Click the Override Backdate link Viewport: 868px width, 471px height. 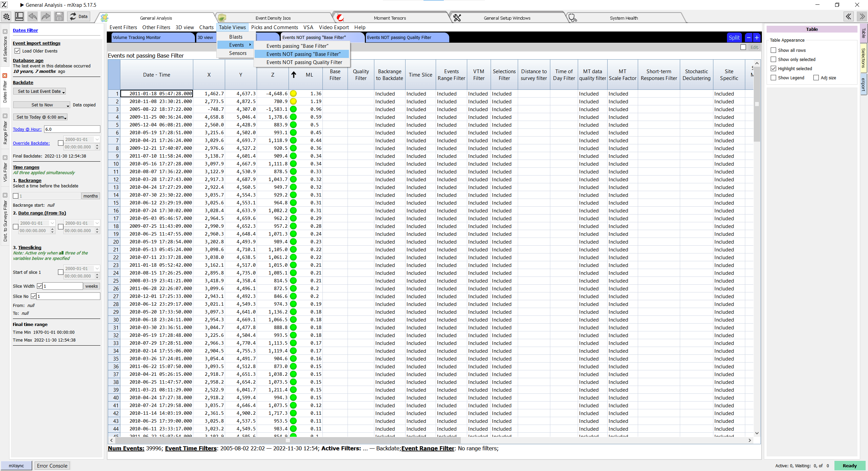coord(31,143)
